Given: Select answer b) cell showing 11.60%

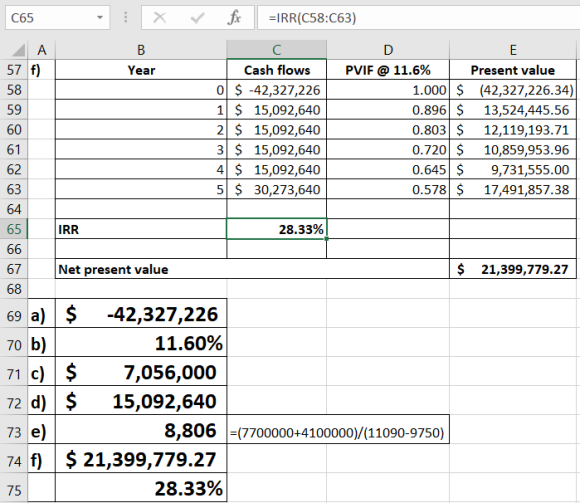Looking at the screenshot, I should pos(141,343).
